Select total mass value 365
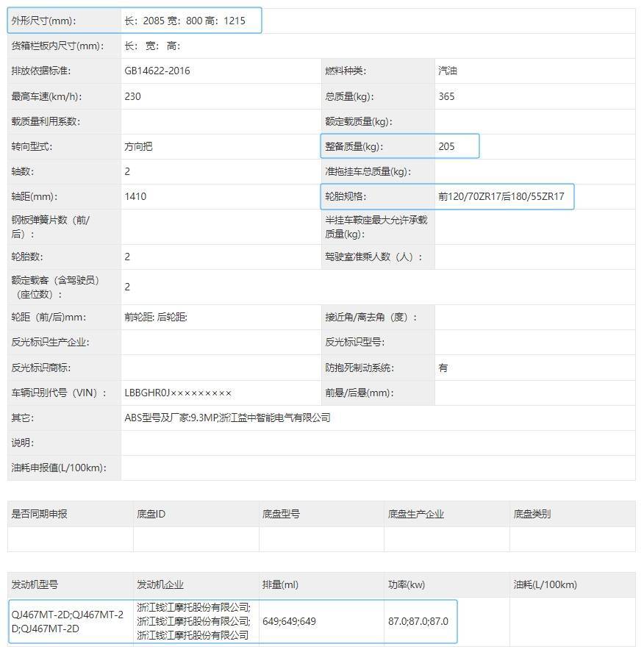644x655 pixels. 446,96
